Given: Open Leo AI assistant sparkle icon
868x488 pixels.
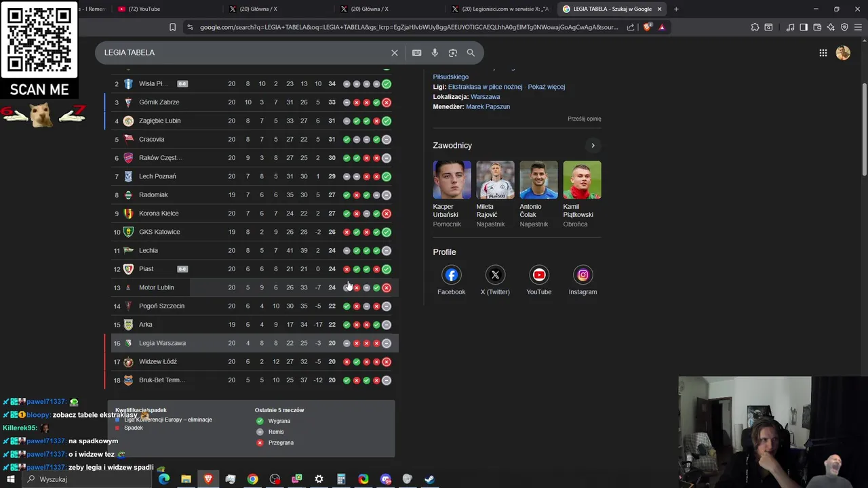Looking at the screenshot, I should tap(831, 27).
